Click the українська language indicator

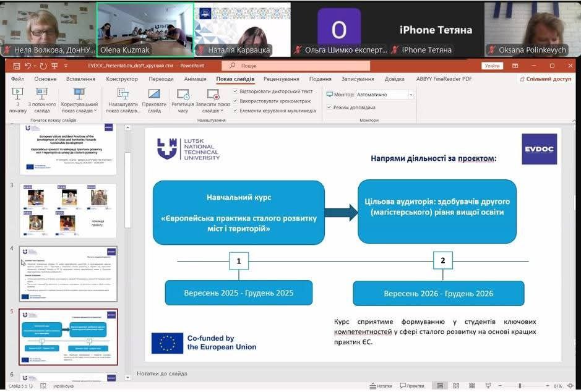(x=63, y=386)
